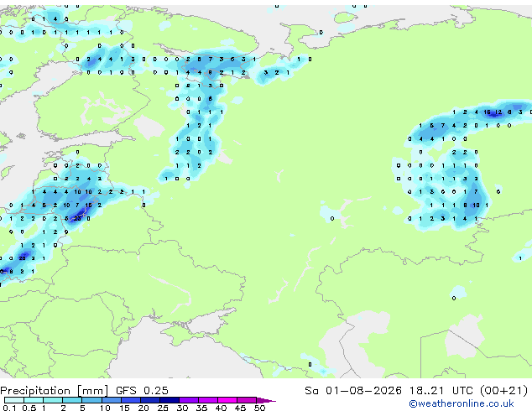Select the 30–35 mm violet swatch

(x=188, y=400)
